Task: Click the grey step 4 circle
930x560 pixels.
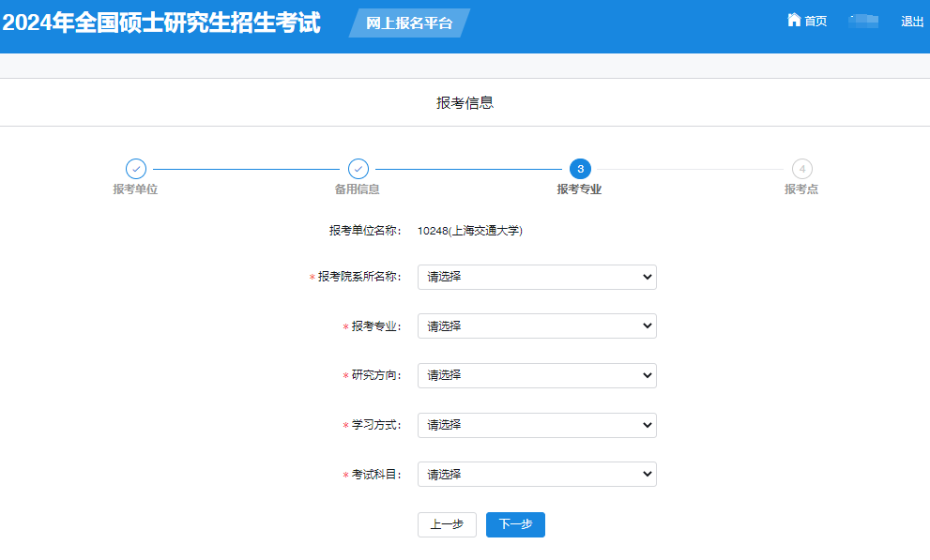Action: [801, 169]
